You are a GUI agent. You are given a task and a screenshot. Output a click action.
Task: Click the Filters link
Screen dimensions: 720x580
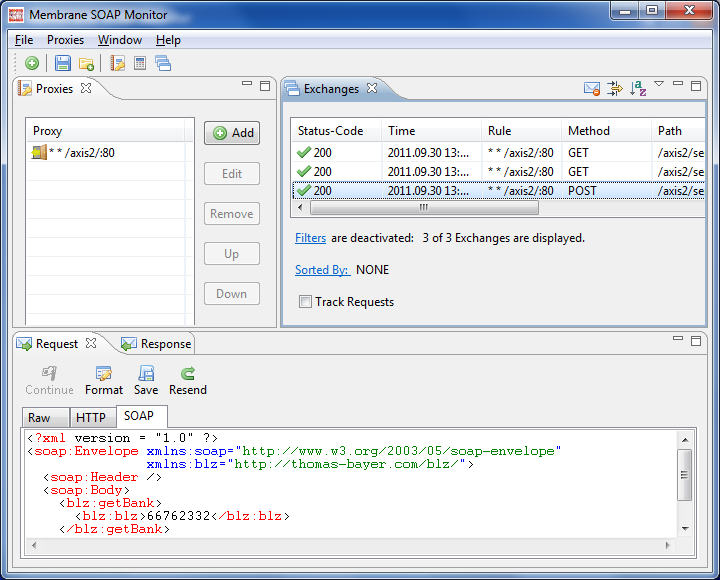310,238
